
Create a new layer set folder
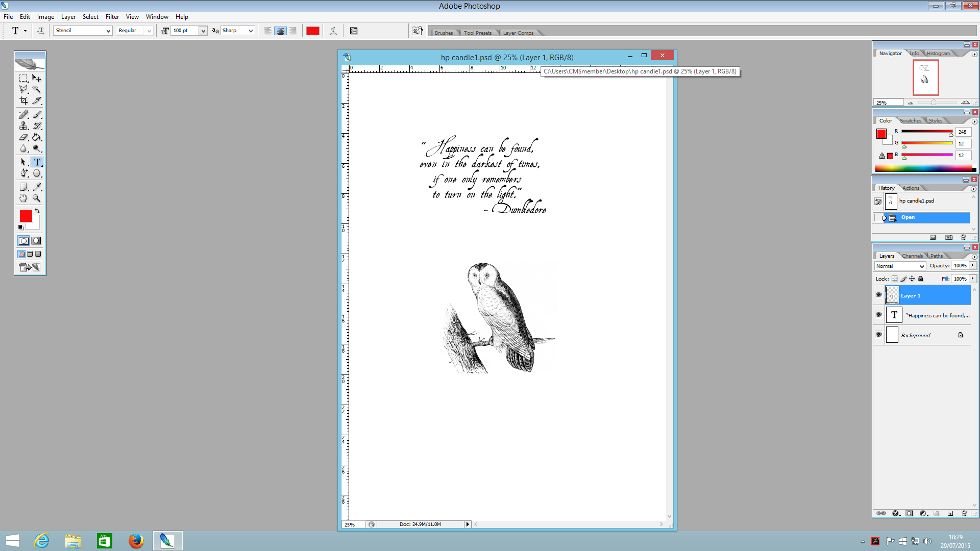937,513
